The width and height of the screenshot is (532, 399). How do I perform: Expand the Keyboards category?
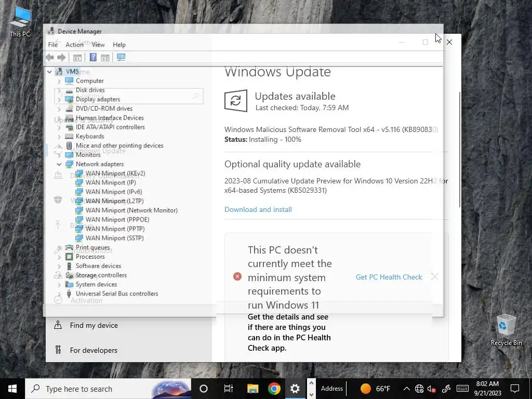click(59, 137)
